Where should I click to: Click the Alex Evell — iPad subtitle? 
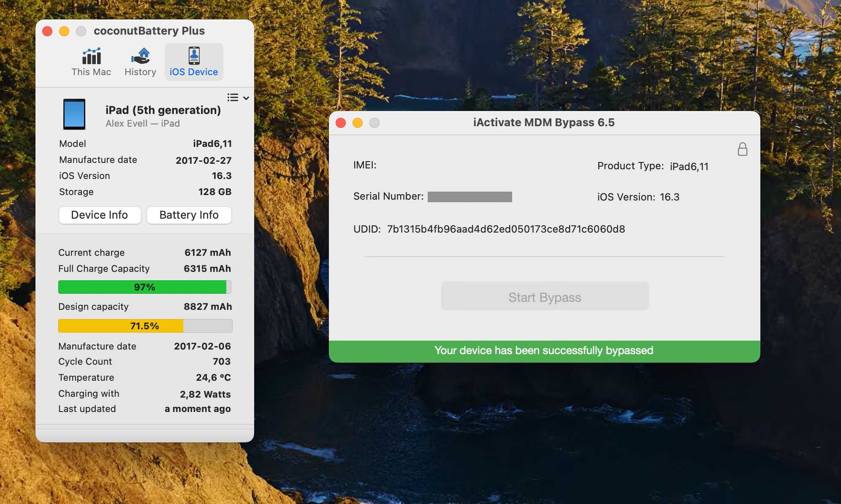coord(143,124)
